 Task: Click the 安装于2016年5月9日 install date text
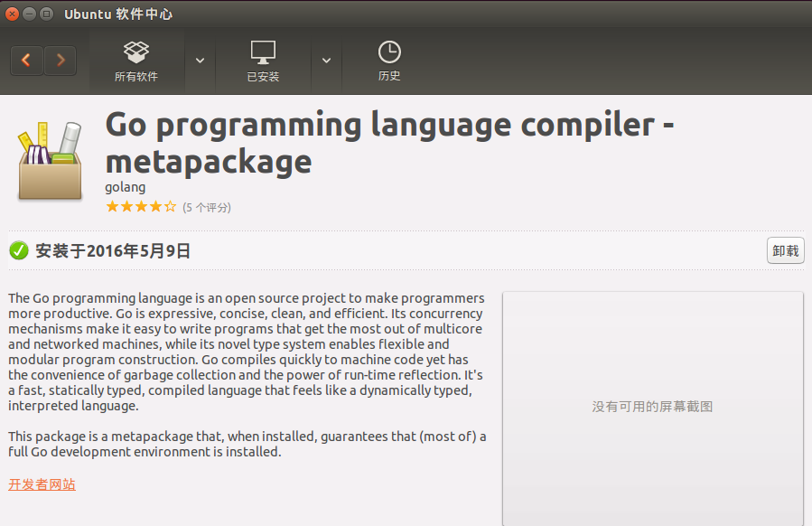tap(113, 251)
